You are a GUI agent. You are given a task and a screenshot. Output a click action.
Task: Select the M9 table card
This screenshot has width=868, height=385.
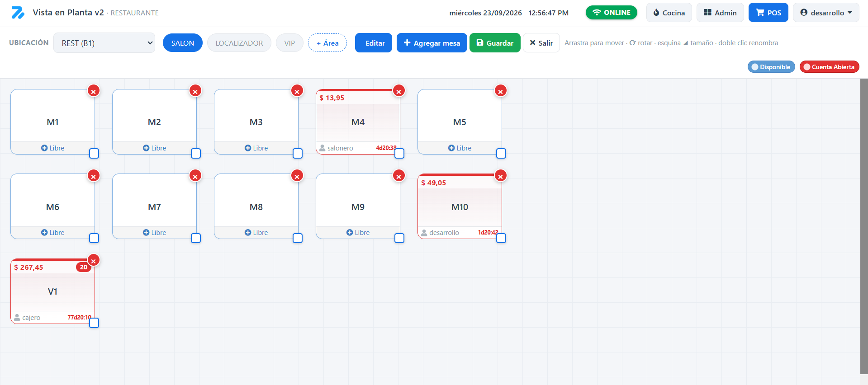pos(358,207)
